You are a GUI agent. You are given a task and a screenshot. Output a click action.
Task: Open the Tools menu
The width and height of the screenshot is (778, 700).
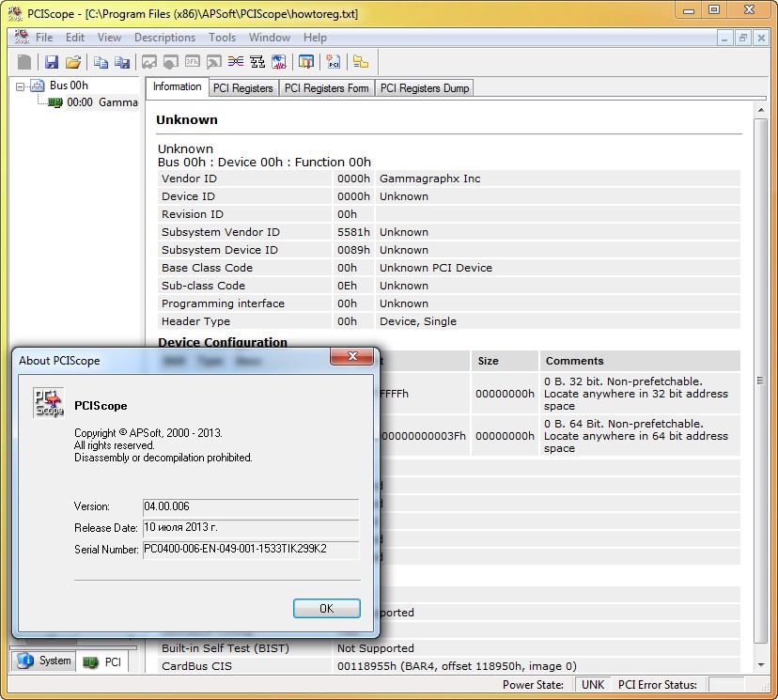pos(222,38)
